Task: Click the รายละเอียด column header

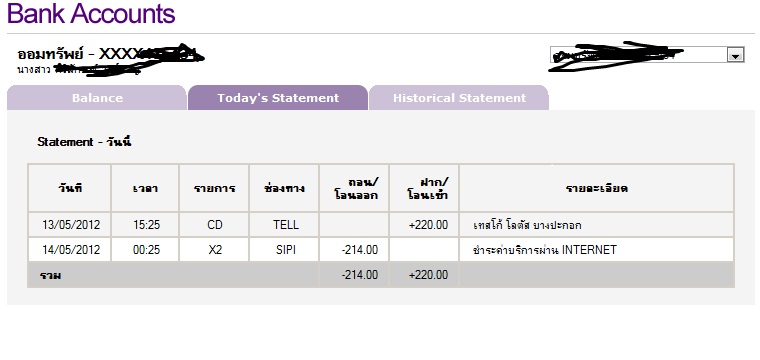Action: [597, 188]
